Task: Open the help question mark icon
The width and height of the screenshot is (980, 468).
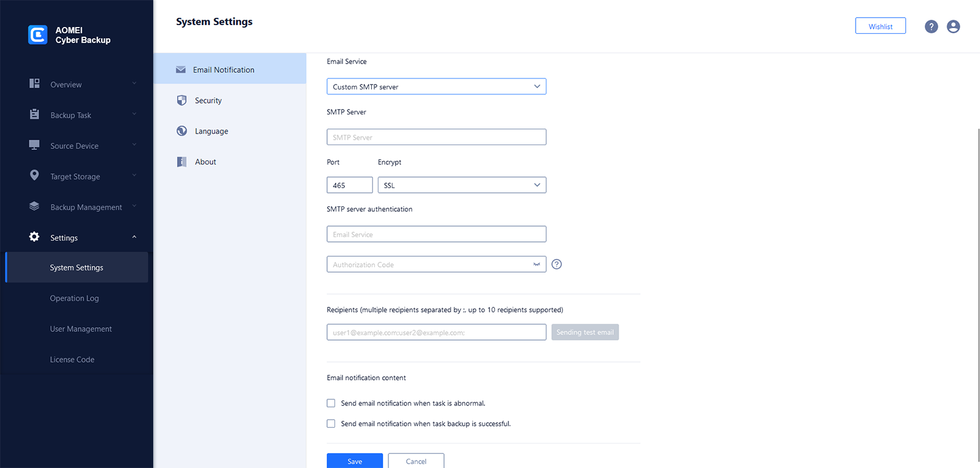Action: point(931,27)
